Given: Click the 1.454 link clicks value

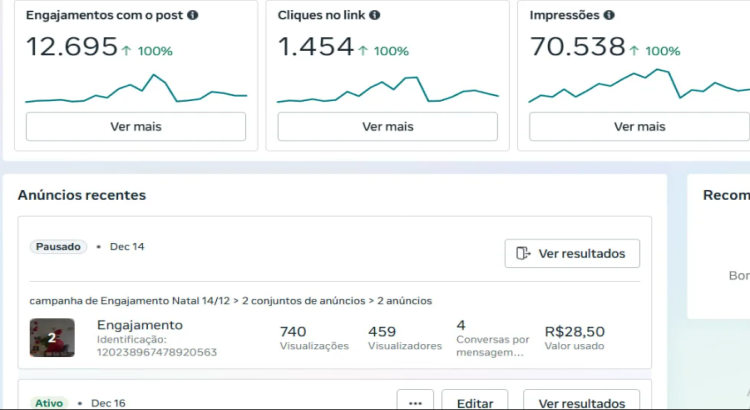Looking at the screenshot, I should [316, 46].
